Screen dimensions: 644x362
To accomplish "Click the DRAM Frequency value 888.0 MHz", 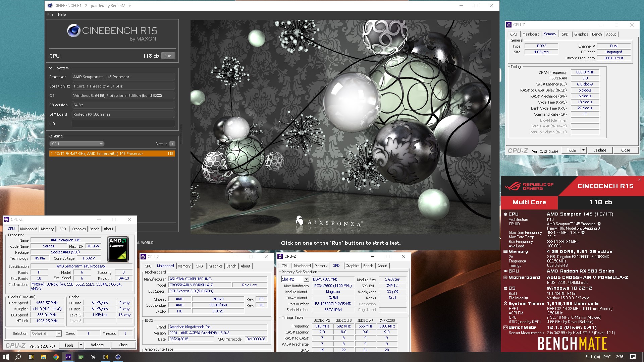I will tap(585, 72).
